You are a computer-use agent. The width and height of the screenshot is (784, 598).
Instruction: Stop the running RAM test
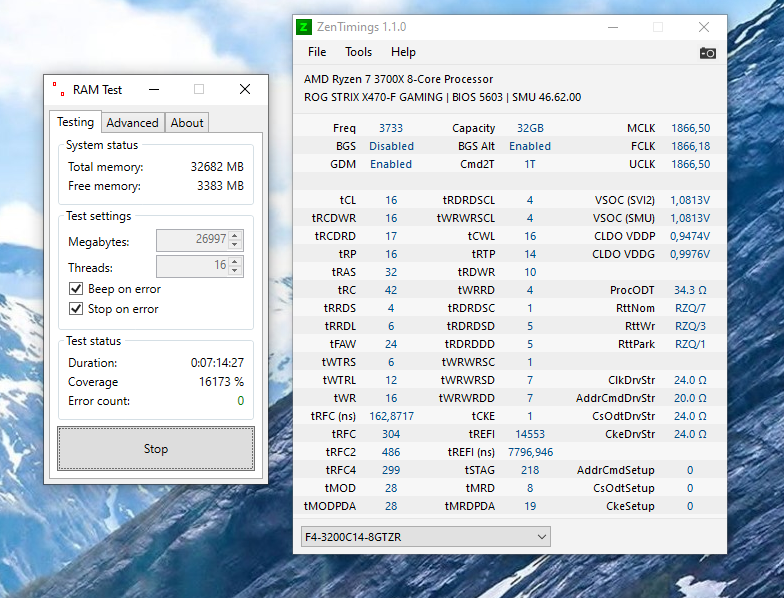pos(156,448)
